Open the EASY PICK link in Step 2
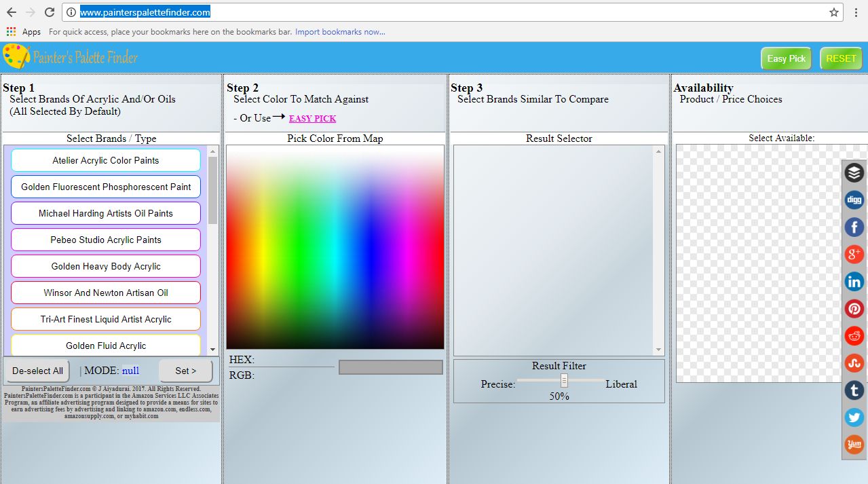Image resolution: width=868 pixels, height=484 pixels. coord(312,118)
